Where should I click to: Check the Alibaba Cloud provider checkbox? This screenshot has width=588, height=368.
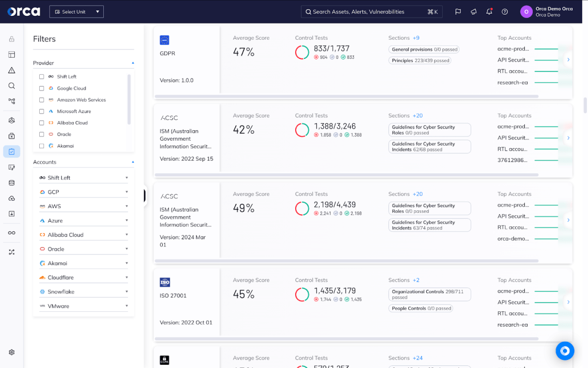coord(41,123)
